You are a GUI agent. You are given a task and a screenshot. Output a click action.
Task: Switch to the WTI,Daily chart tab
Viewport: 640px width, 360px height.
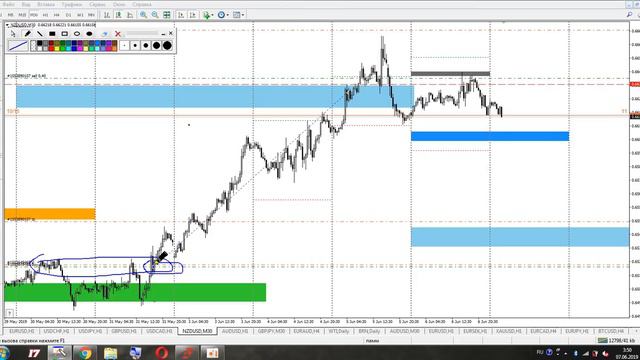coord(339,331)
